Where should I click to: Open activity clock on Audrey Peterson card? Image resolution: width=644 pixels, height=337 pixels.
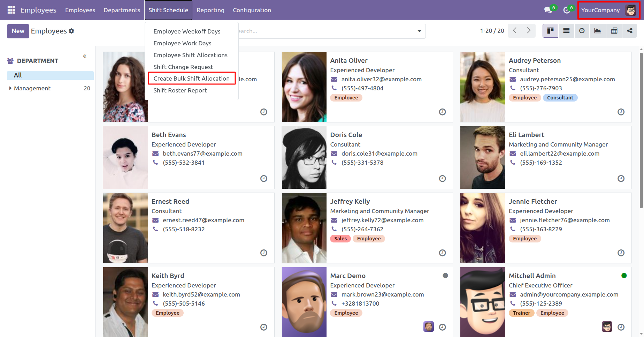(621, 112)
